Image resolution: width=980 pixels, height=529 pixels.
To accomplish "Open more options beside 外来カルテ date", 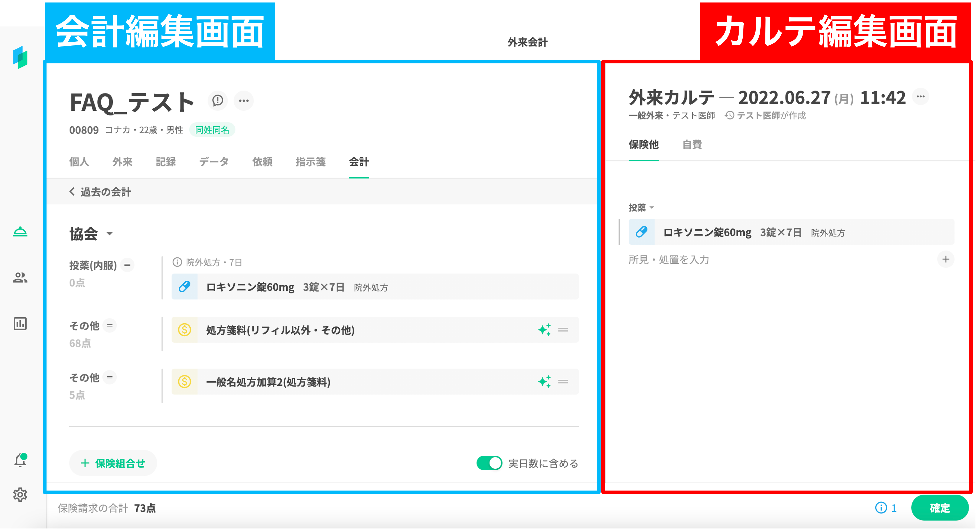I will [921, 97].
